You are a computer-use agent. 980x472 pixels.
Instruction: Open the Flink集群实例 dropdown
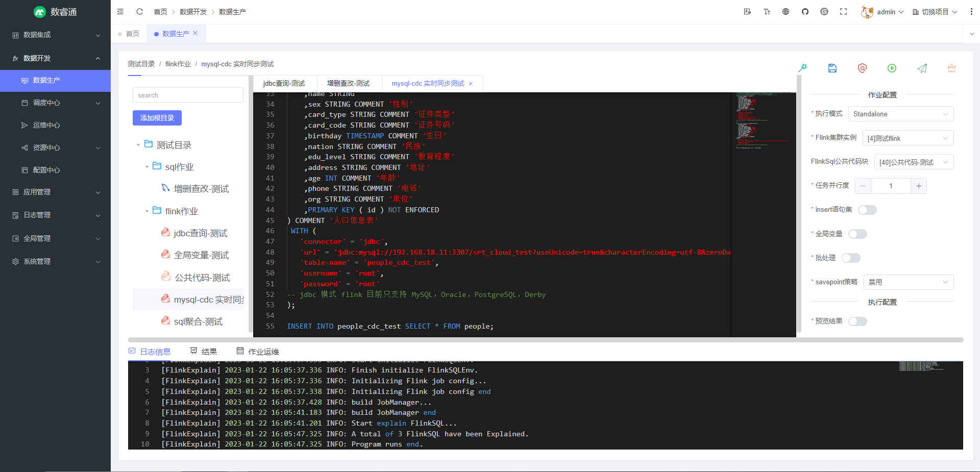[x=908, y=138]
